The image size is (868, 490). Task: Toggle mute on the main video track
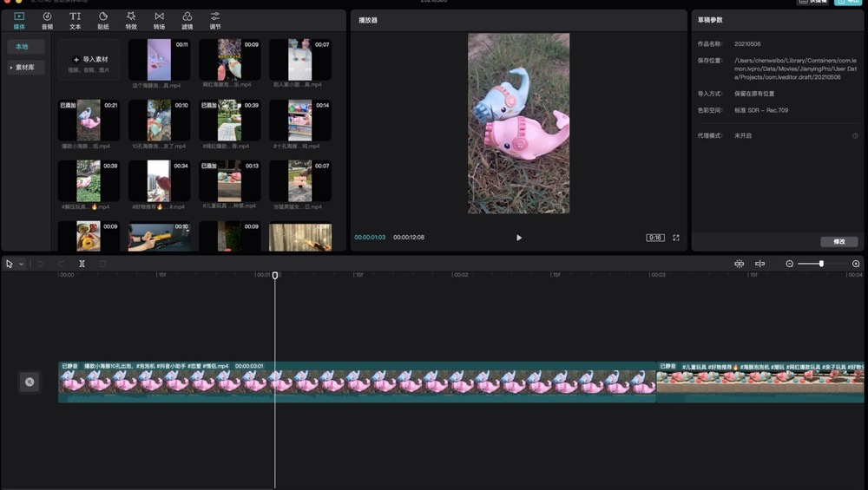[30, 382]
